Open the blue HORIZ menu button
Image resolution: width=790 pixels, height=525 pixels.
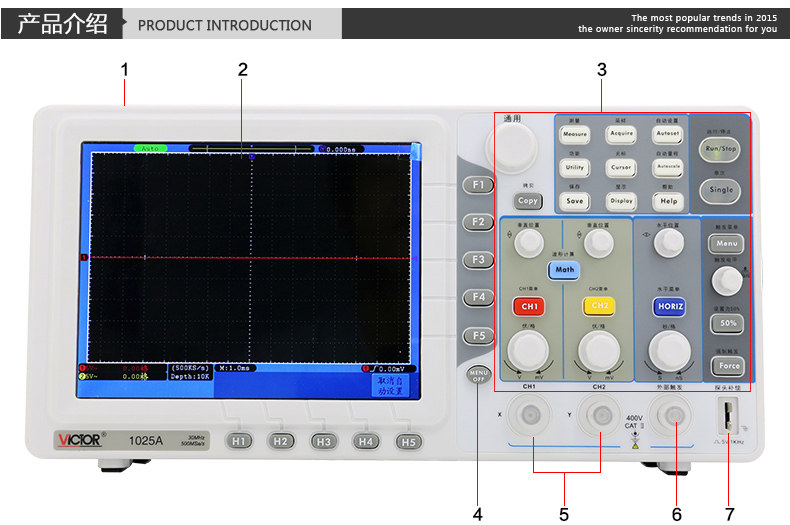tap(670, 306)
